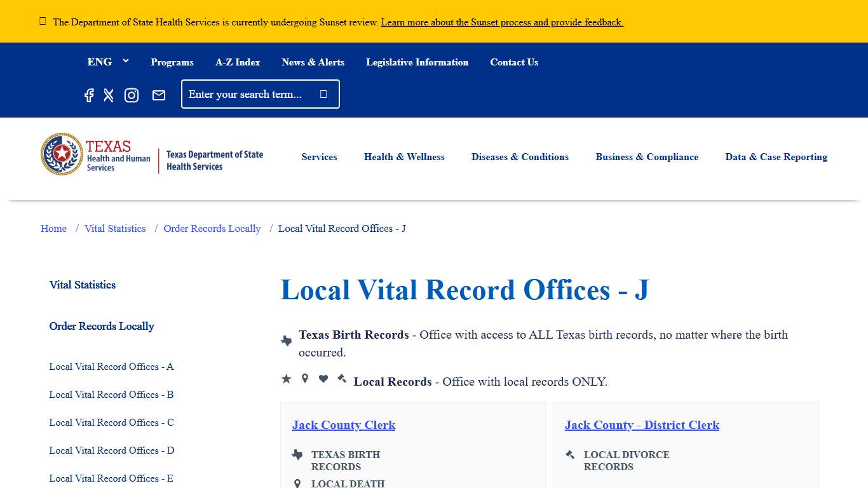Open the Facebook social media icon
Viewport: 868px width, 488px height.
coord(89,95)
